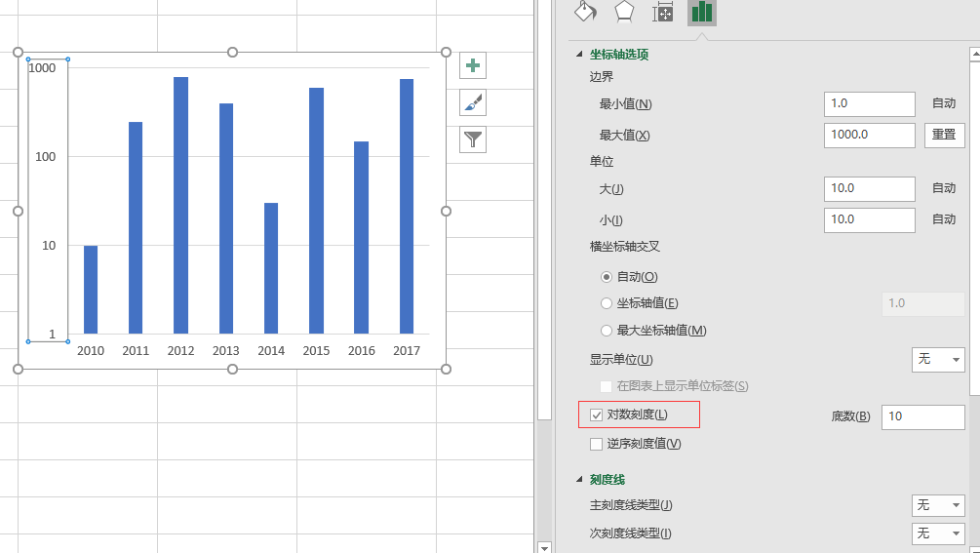Select the 坐标轴值(E) radio button
This screenshot has width=980, height=553.
pos(606,303)
